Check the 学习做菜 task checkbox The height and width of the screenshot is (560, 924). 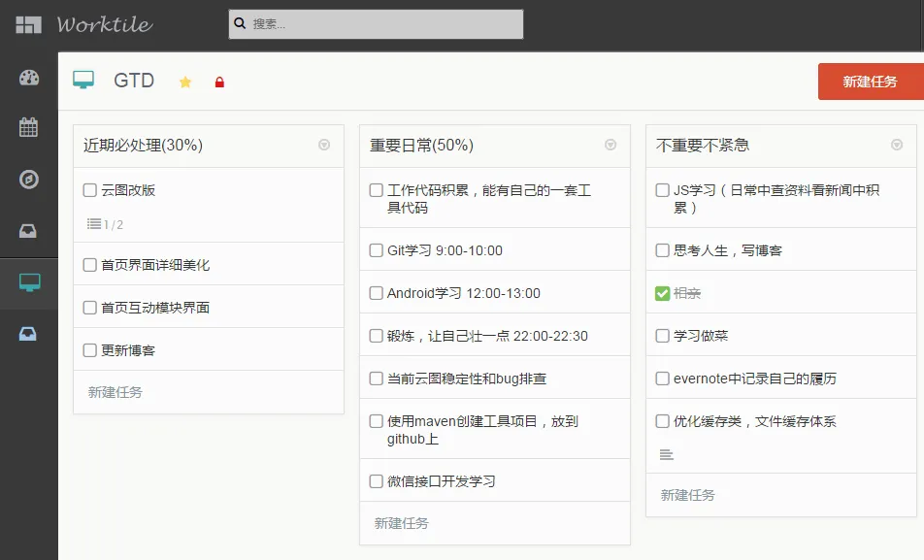(662, 336)
